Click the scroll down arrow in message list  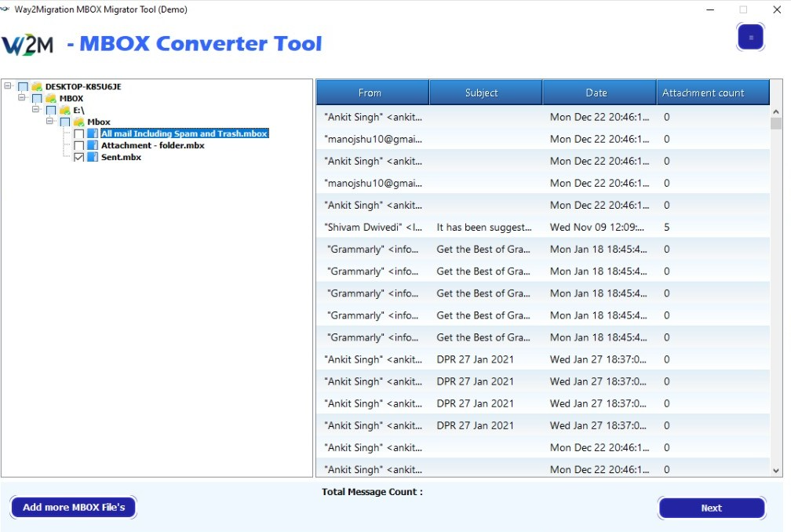(776, 470)
